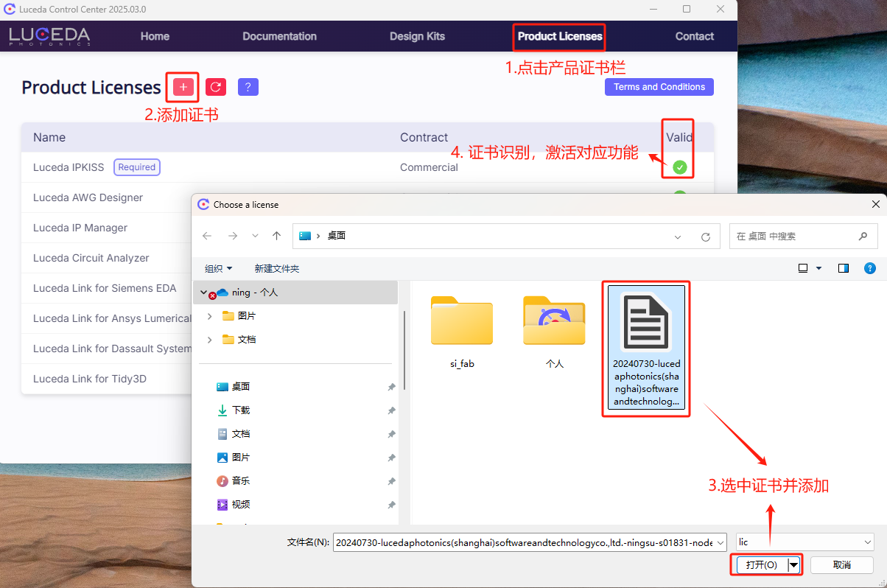Select the 20240730-luceda license file

tap(646, 347)
